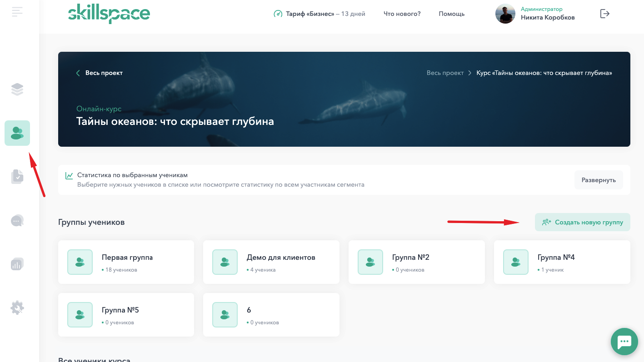
Task: Click the banner title Тайны океанов: что скрывает глубина
Action: coord(175,121)
